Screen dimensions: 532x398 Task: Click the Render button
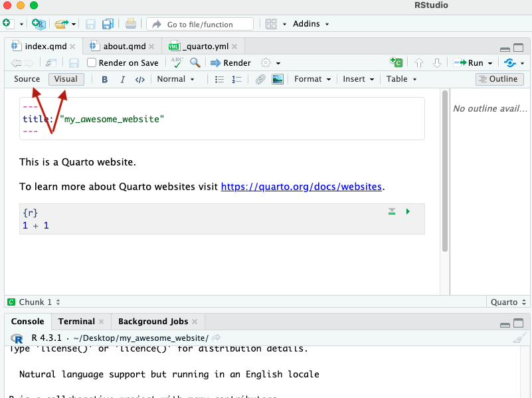click(x=231, y=62)
